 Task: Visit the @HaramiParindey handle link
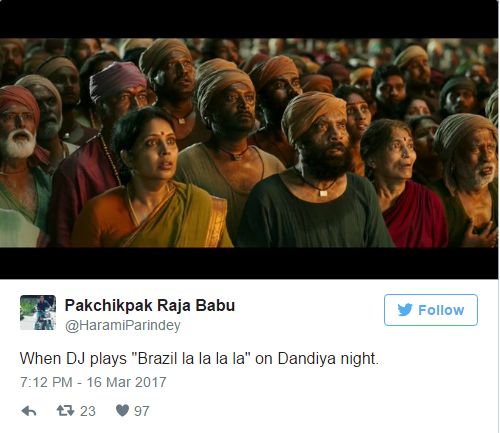point(123,325)
